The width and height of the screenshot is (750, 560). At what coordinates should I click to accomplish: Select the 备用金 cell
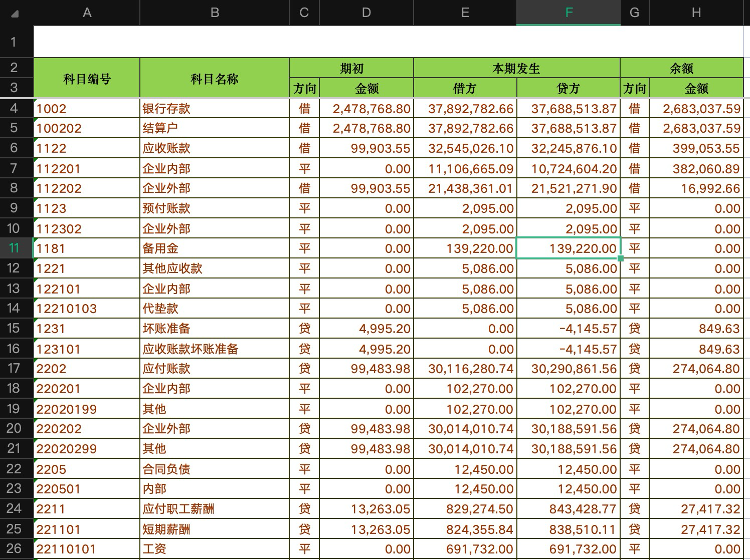pos(215,248)
